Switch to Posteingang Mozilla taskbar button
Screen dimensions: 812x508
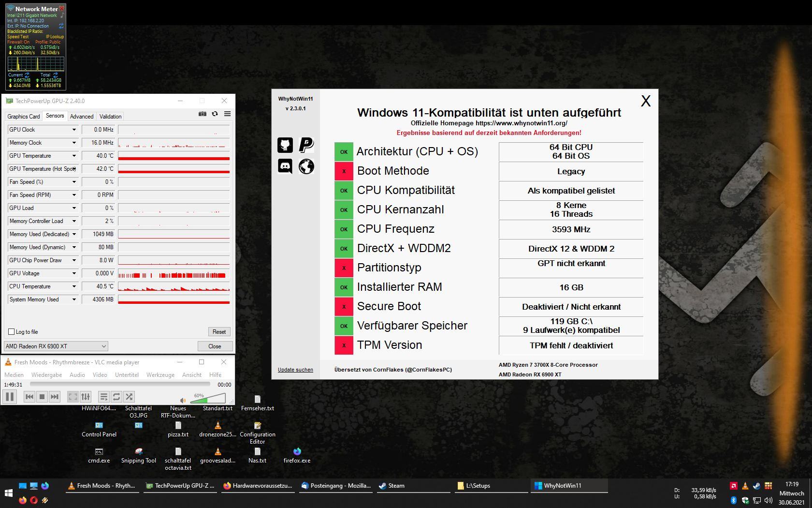pyautogui.click(x=335, y=486)
